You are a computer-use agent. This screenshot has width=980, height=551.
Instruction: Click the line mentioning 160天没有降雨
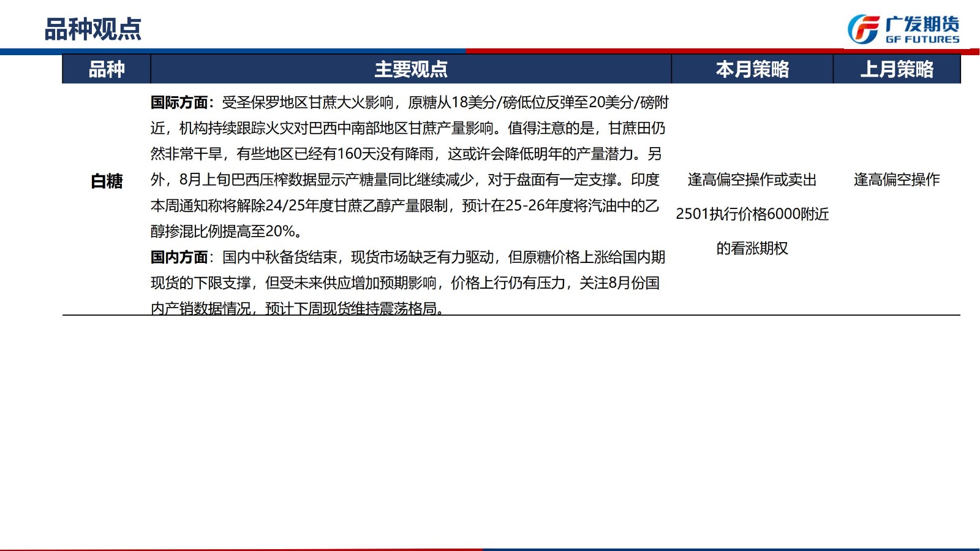click(405, 154)
